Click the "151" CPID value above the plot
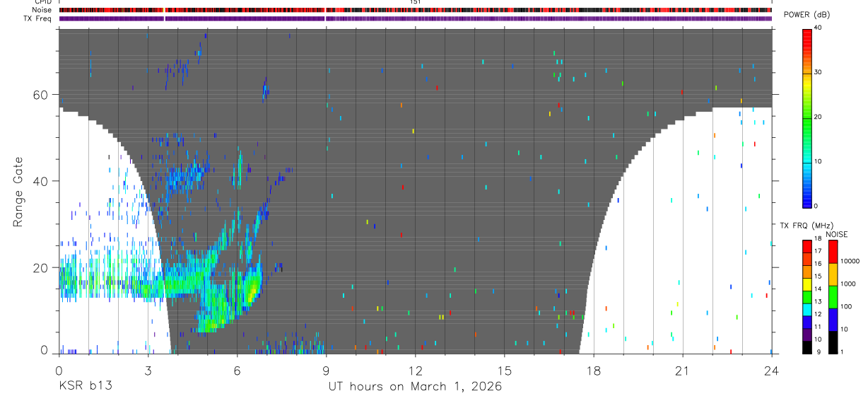The width and height of the screenshot is (868, 401). click(416, 3)
